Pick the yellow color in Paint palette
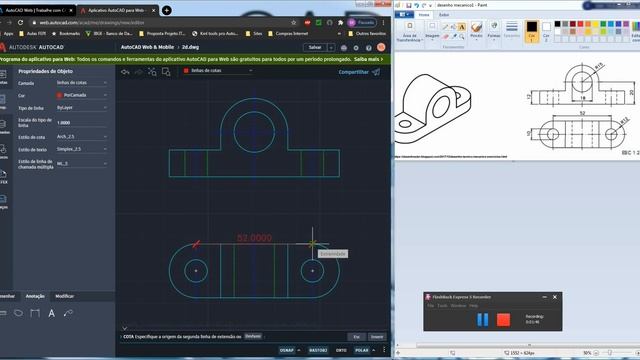The height and width of the screenshot is (360, 640). pos(596,24)
